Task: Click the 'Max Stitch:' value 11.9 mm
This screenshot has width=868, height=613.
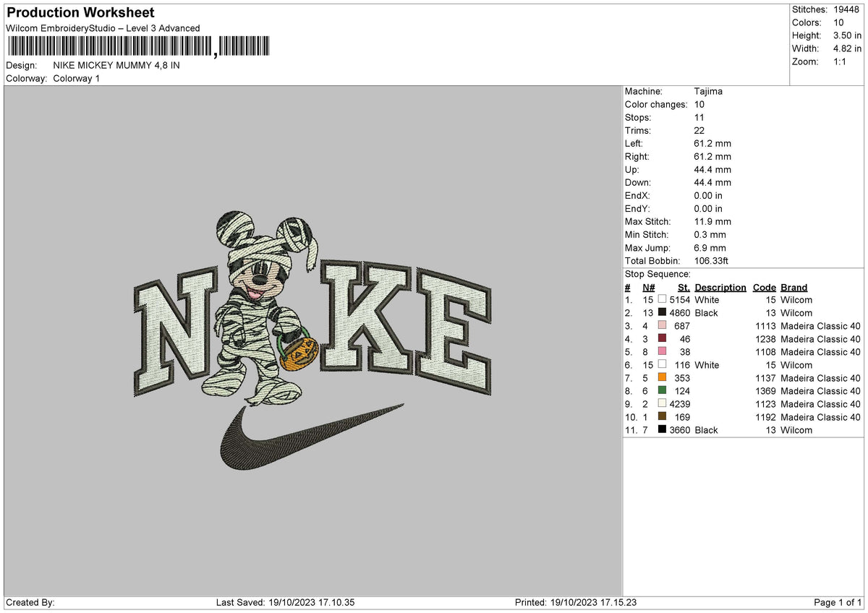Action: pyautogui.click(x=712, y=221)
